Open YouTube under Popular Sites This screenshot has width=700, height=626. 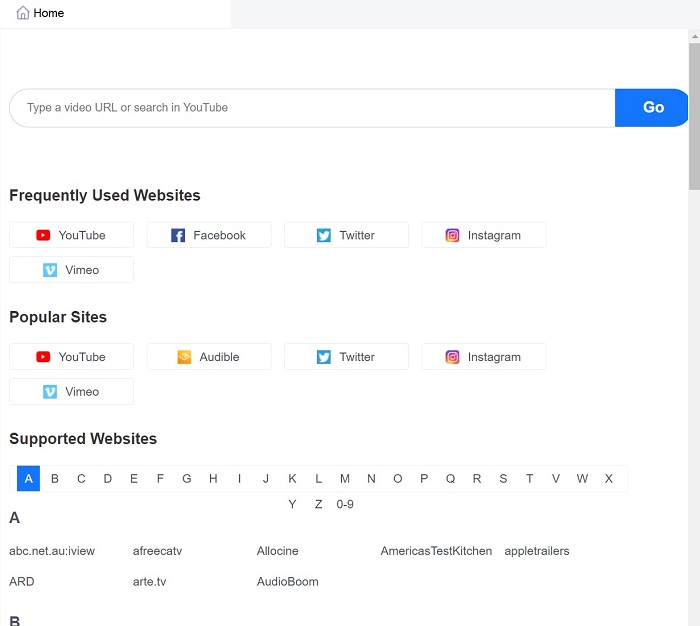[x=71, y=357]
